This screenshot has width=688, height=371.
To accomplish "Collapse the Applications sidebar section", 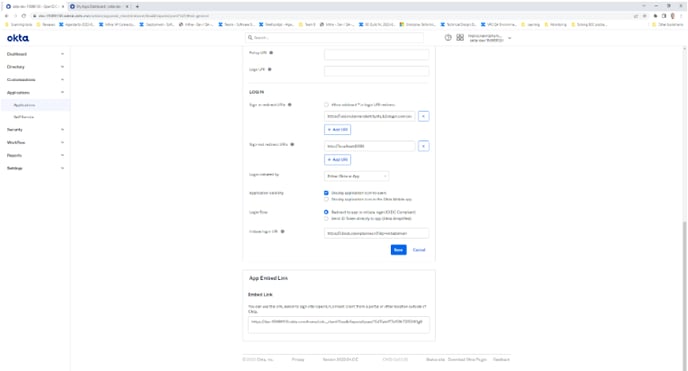I will point(35,93).
